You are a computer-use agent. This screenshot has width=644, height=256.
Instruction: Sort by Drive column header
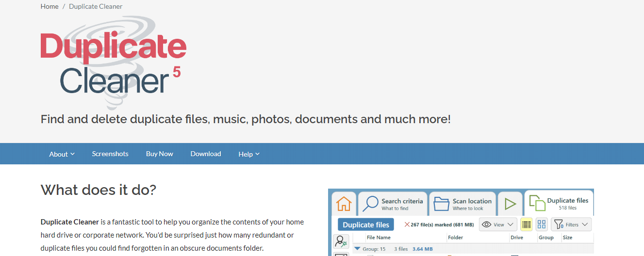click(517, 238)
